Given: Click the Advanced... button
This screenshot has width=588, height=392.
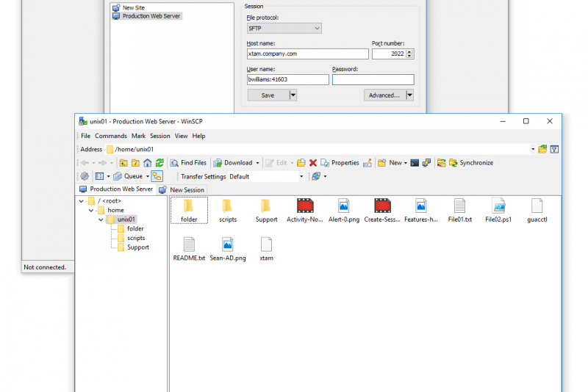Looking at the screenshot, I should (x=384, y=95).
